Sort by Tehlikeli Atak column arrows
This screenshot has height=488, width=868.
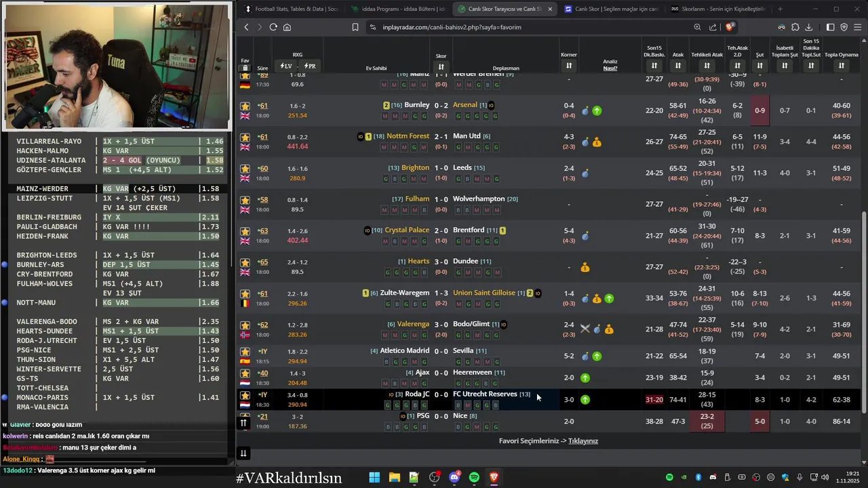[707, 66]
